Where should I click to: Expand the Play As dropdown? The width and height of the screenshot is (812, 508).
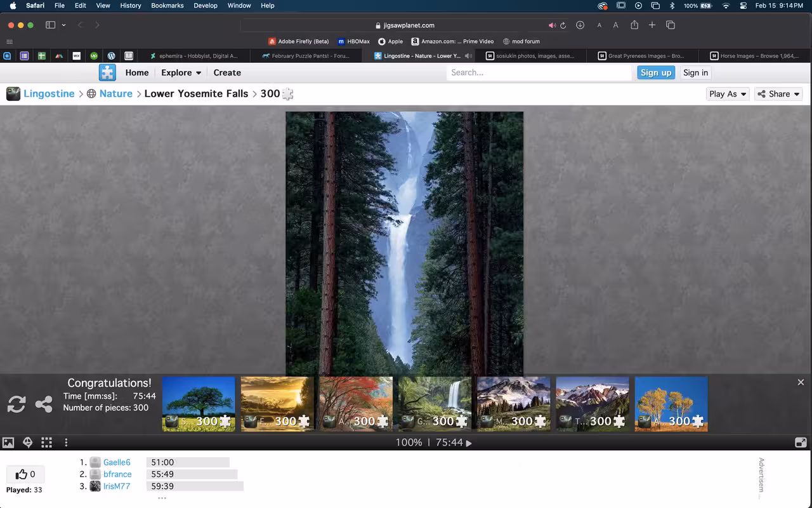coord(728,94)
